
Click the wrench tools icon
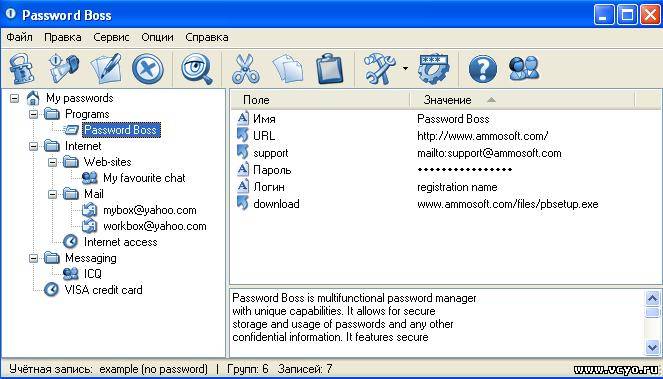[x=379, y=69]
